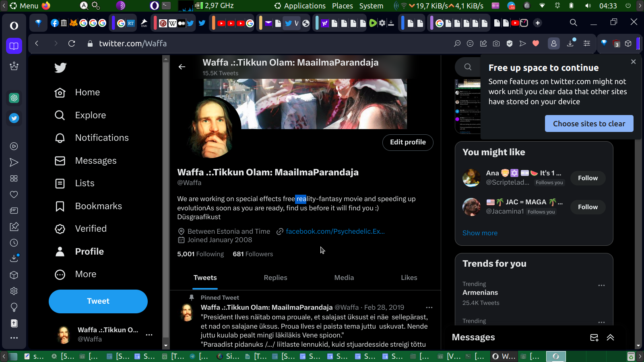Go back using the browser back arrow
644x362 pixels.
coord(37,43)
